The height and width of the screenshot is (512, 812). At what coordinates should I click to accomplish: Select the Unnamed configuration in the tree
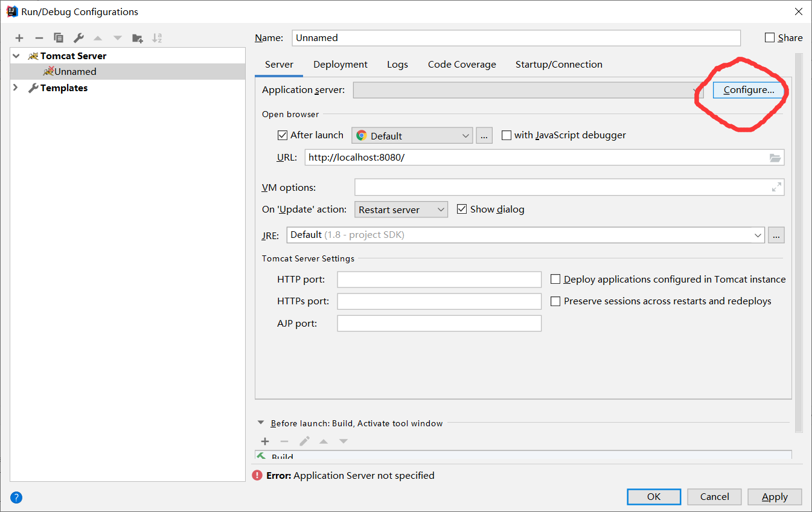click(x=128, y=71)
